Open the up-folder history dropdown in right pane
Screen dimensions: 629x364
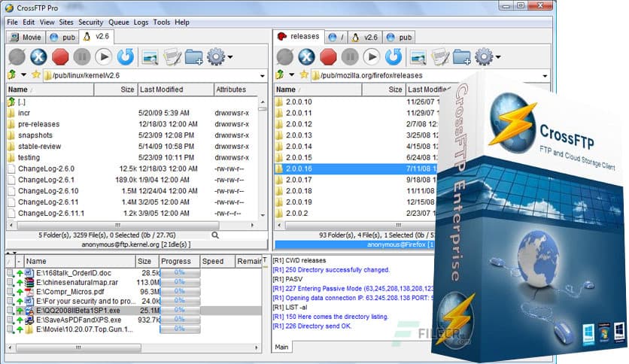292,75
